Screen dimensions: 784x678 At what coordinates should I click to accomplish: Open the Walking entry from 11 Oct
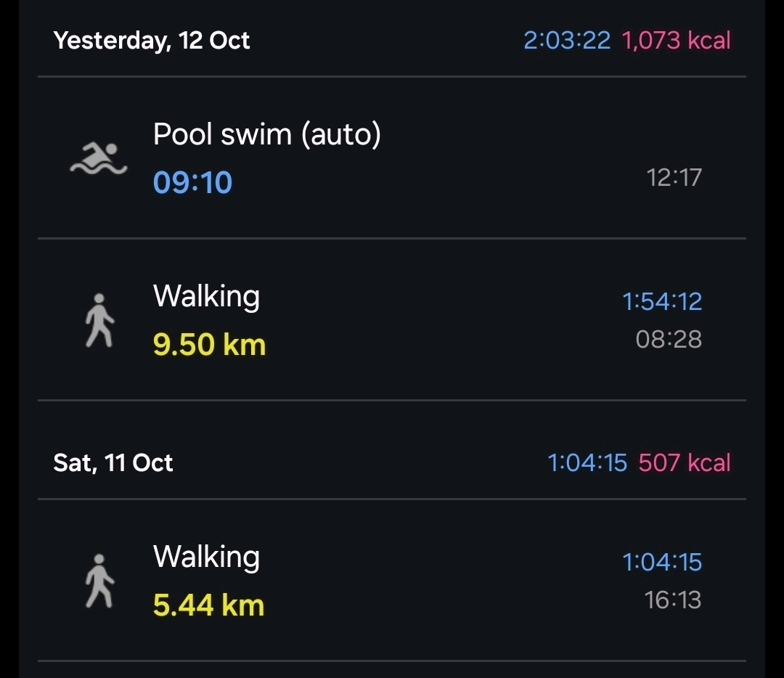point(206,557)
